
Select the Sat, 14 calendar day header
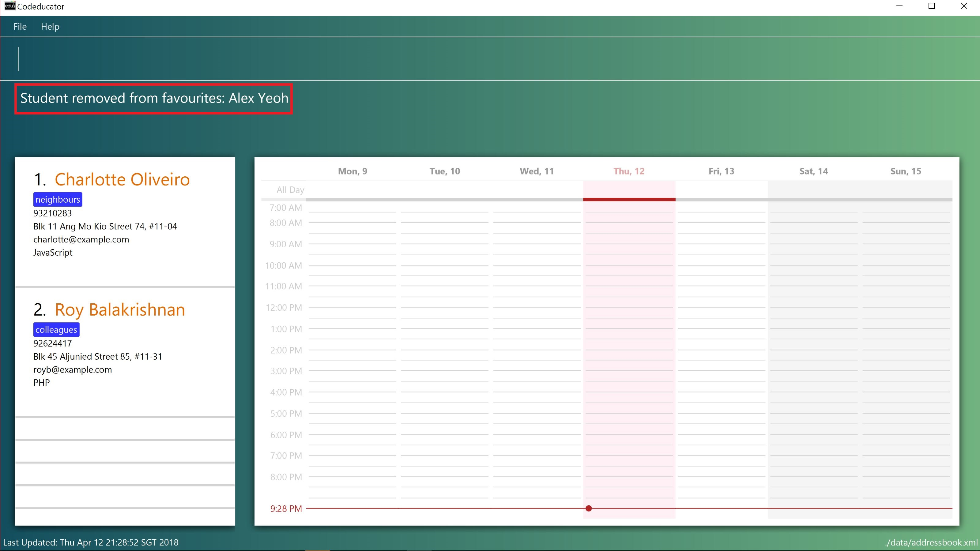[x=813, y=171]
